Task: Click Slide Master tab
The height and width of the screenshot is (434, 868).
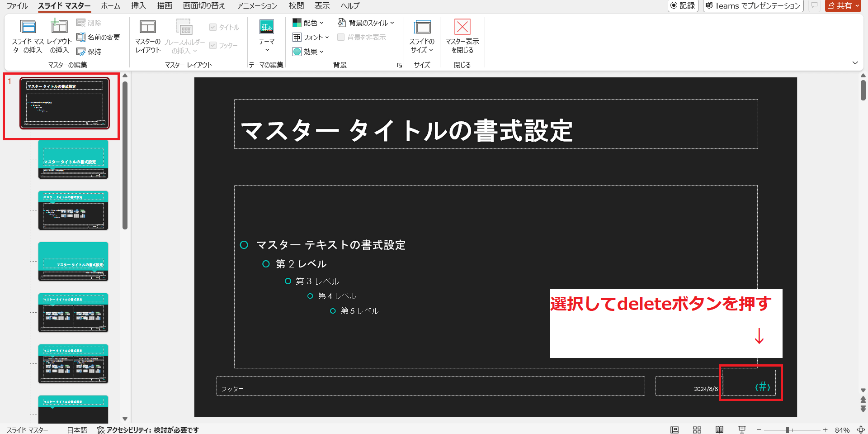Action: click(64, 5)
